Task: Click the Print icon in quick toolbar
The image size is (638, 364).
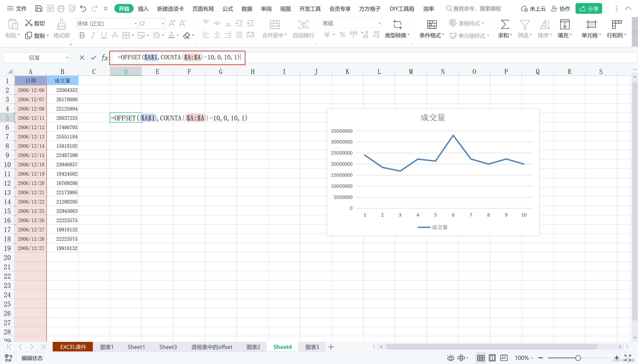Action: (61, 9)
